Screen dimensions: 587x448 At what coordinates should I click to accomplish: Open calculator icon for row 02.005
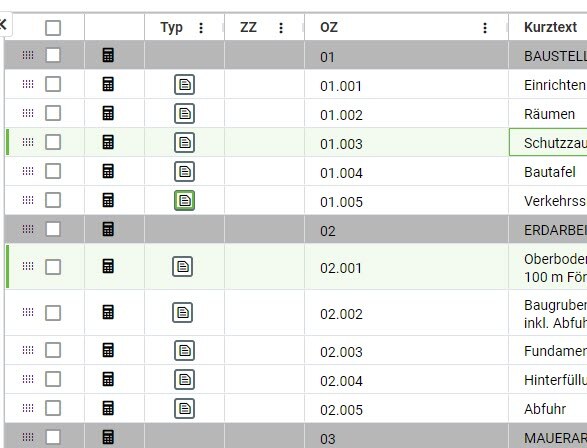[x=108, y=408]
